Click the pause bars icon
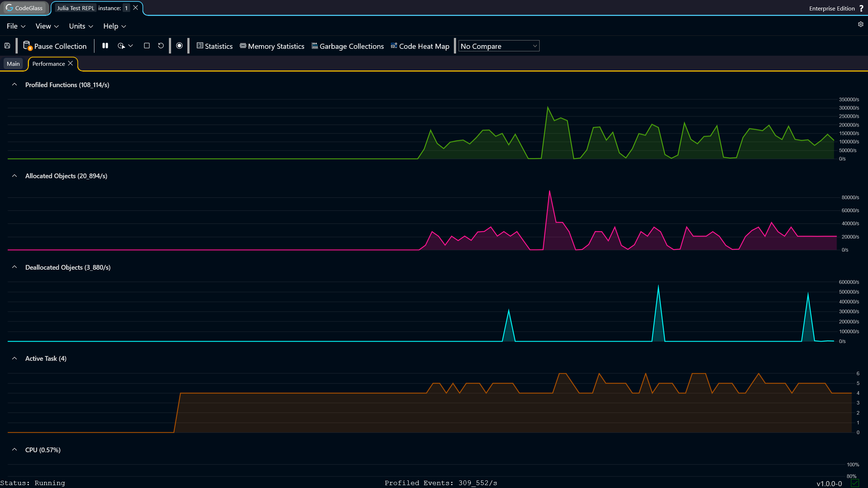This screenshot has width=868, height=488. click(105, 46)
